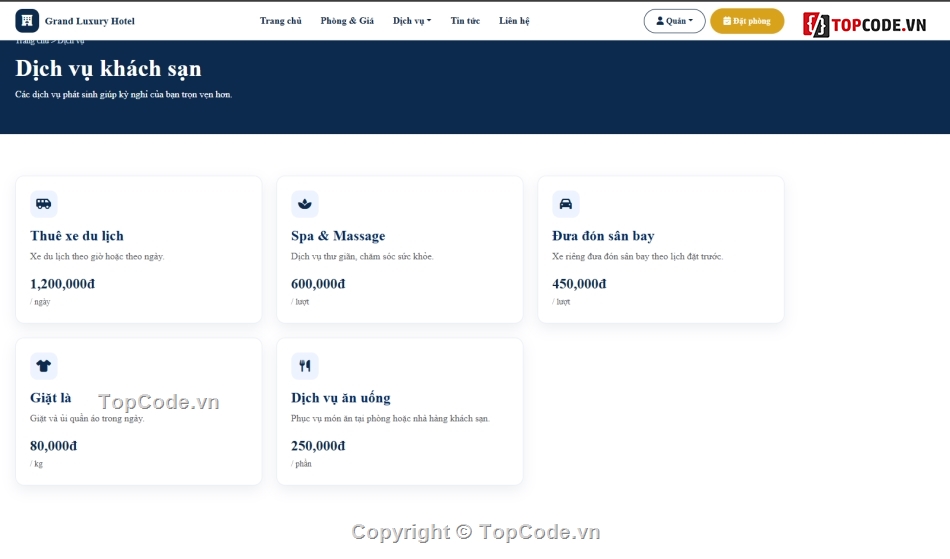This screenshot has width=950, height=559.
Task: Click the description 'Phục vụ món ăn tại phòng hoặc nhà hàng khách sạn.'
Action: coord(390,418)
